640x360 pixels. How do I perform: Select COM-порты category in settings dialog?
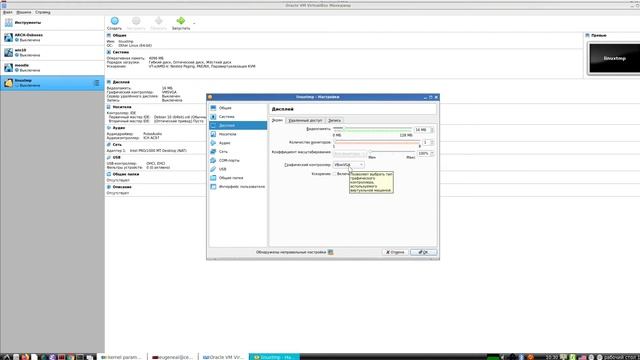pyautogui.click(x=238, y=160)
